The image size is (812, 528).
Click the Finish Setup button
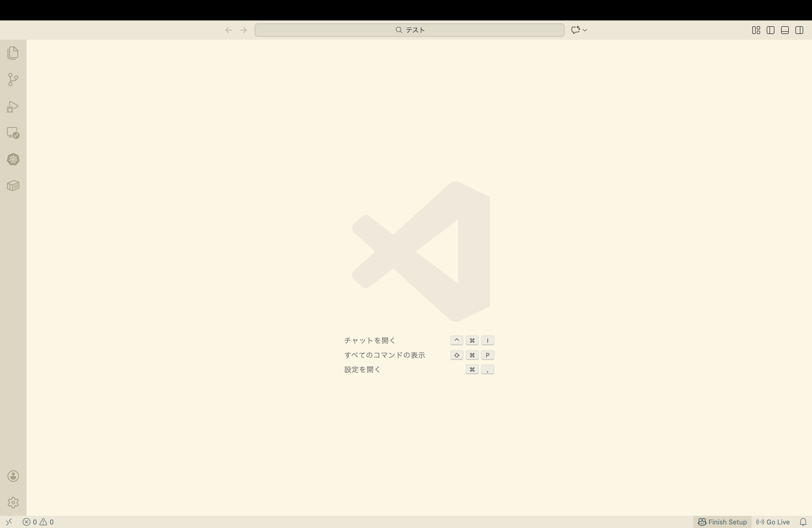(722, 522)
